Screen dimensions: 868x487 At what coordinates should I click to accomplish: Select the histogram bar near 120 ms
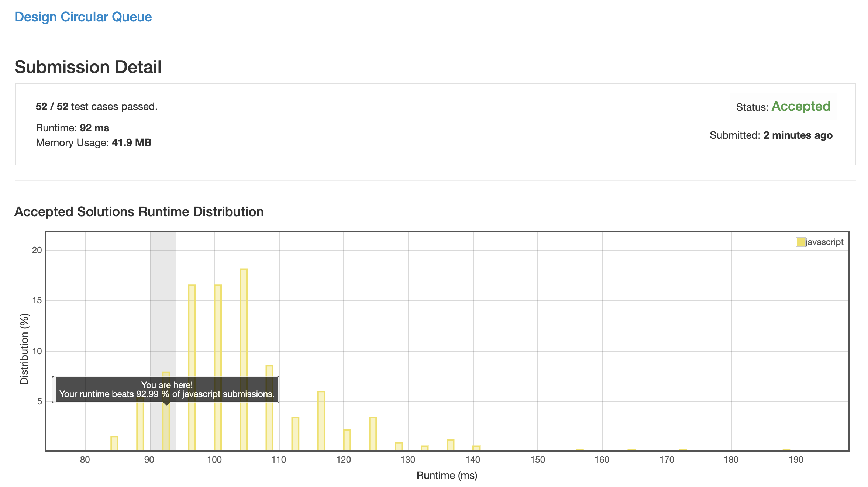[347, 440]
